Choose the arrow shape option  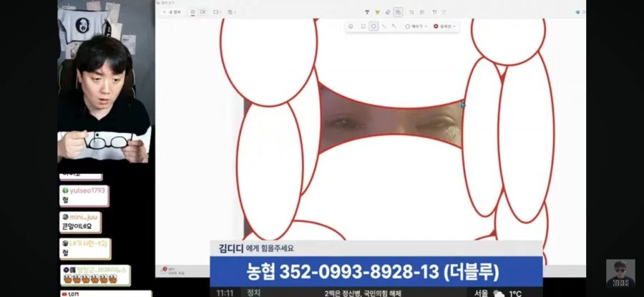click(x=394, y=26)
